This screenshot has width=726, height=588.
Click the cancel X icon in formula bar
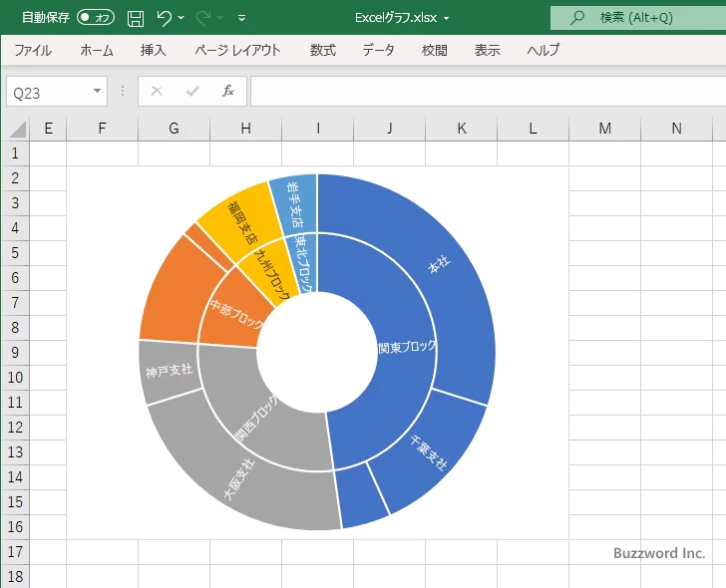157,91
